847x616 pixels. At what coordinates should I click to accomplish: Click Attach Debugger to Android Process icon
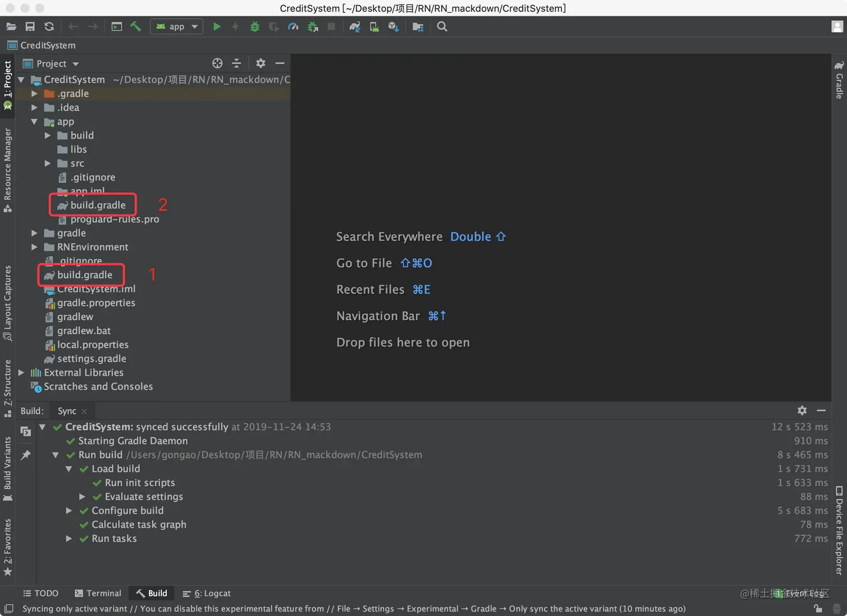(x=313, y=26)
